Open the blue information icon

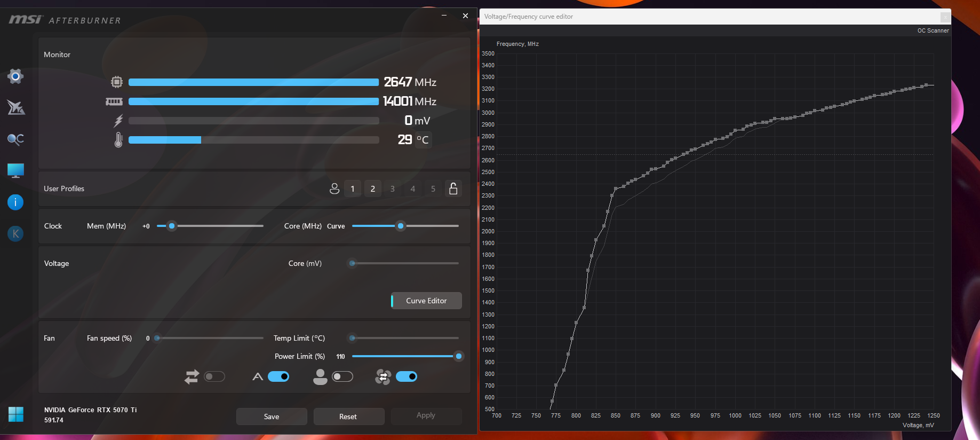[x=15, y=202]
